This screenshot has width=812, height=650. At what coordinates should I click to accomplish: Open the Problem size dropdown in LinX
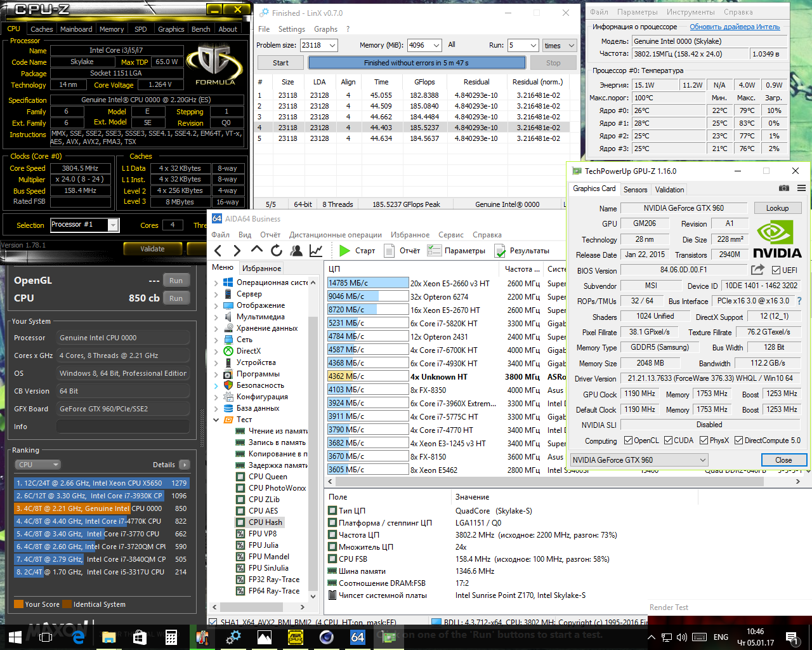tap(332, 46)
